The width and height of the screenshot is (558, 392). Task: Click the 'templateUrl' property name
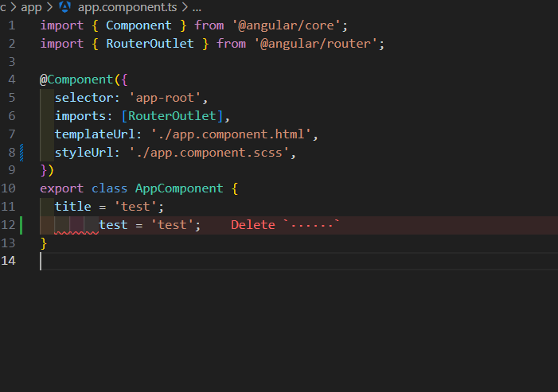tap(95, 134)
